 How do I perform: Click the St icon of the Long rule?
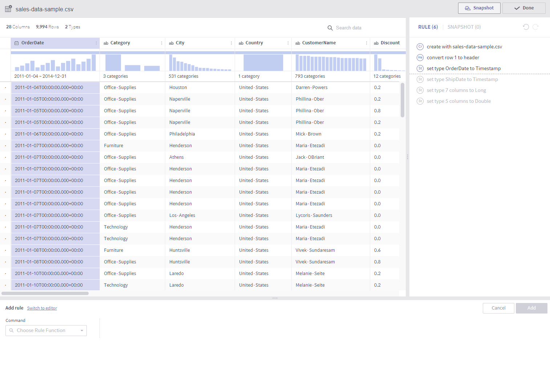click(420, 90)
